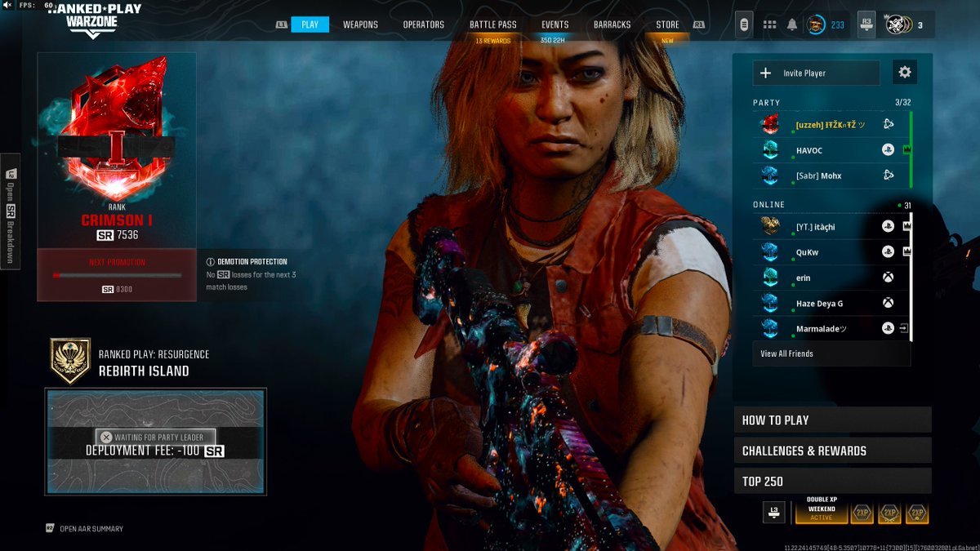This screenshot has height=551, width=980.
Task: Click the Waiting for Party Leader label
Action: (155, 437)
